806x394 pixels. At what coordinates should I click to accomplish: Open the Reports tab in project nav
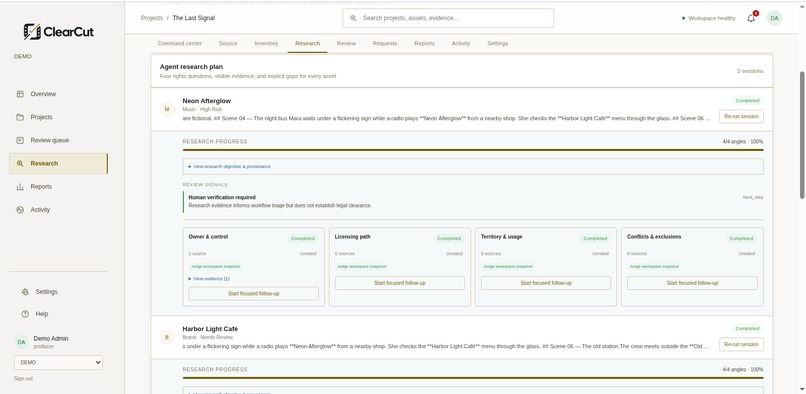point(425,43)
